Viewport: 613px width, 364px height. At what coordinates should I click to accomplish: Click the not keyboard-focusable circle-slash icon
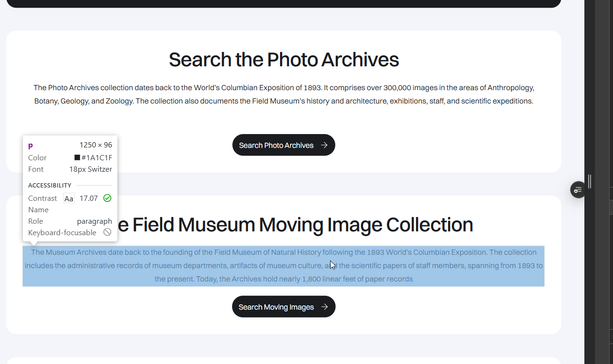coord(107,232)
